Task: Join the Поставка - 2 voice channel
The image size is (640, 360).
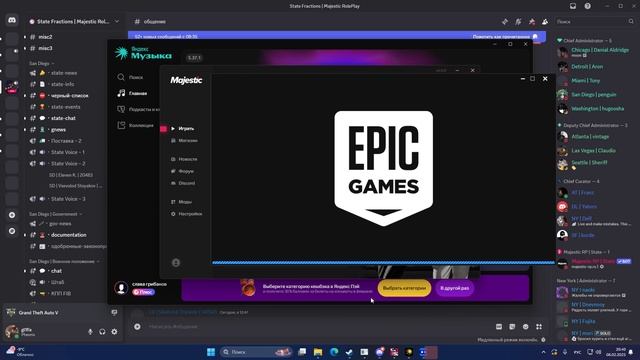Action: 66,141
